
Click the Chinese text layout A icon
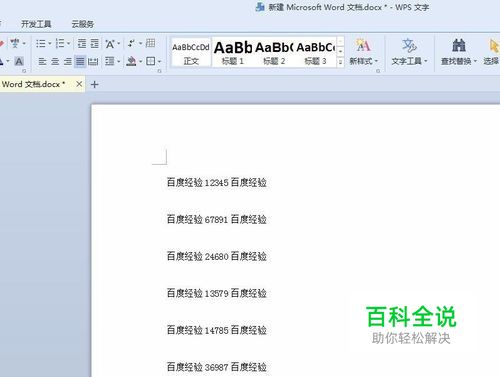[110, 44]
